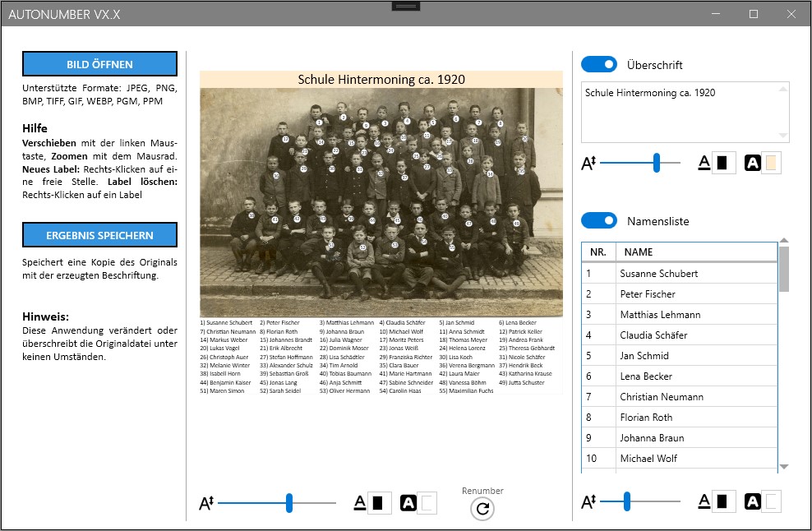Pick the name list background color swatch
This screenshot has height=531, width=812.
point(771,501)
